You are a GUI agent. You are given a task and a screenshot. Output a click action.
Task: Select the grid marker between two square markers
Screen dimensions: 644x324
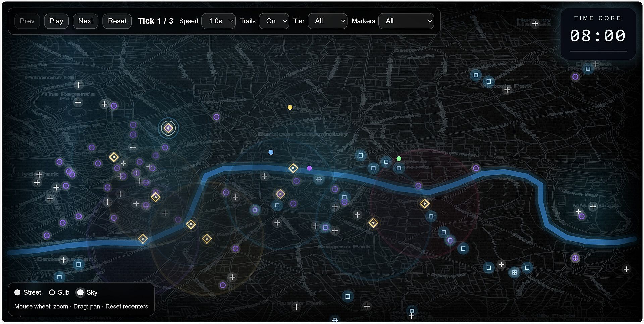[x=514, y=272]
